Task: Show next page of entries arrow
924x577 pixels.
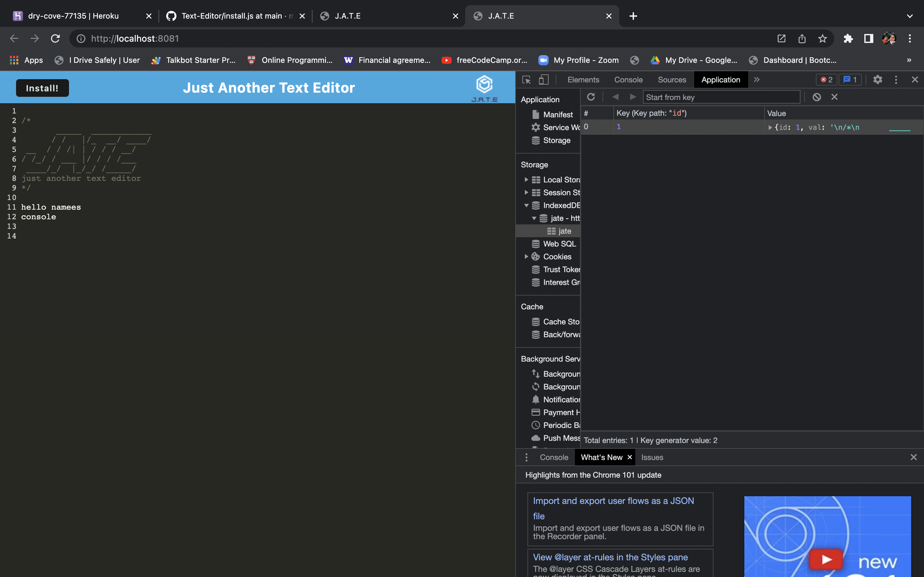Action: [633, 97]
